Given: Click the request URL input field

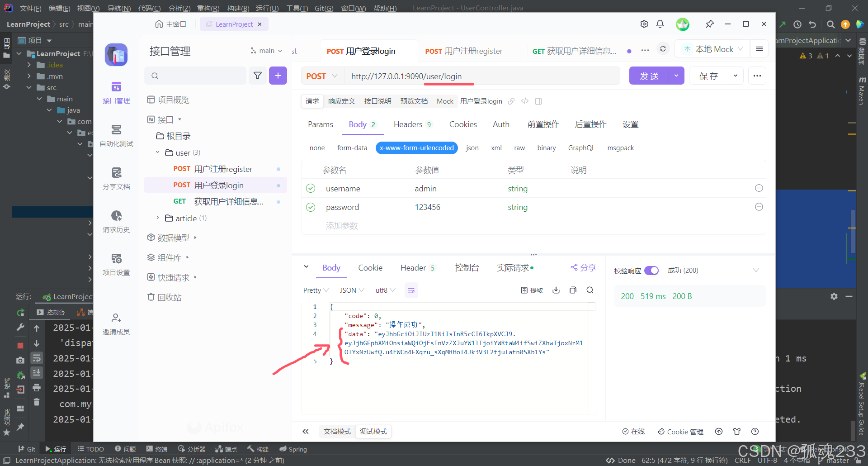Looking at the screenshot, I should (483, 76).
